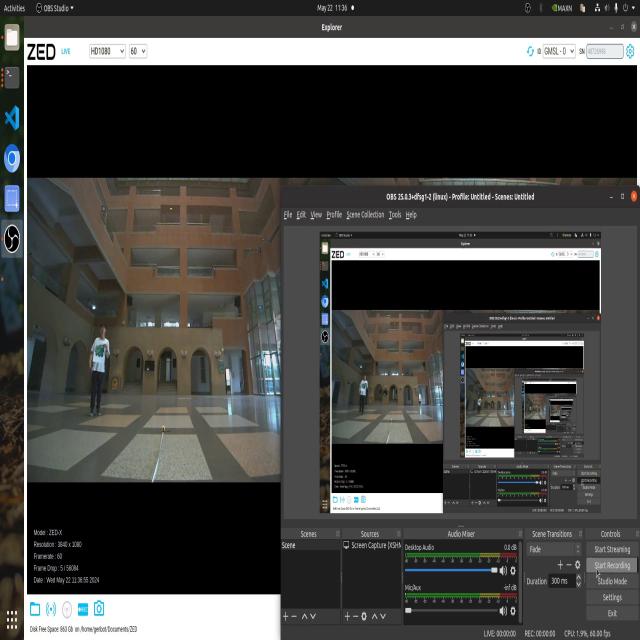Viewport: 640px width, 640px height.
Task: Open the ZED folder icon
Action: point(35,609)
